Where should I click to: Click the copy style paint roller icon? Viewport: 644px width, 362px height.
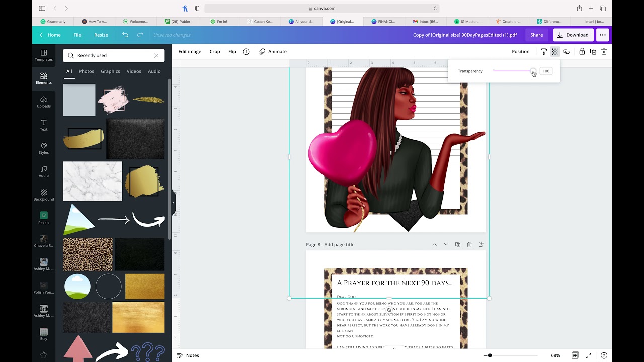pyautogui.click(x=544, y=51)
